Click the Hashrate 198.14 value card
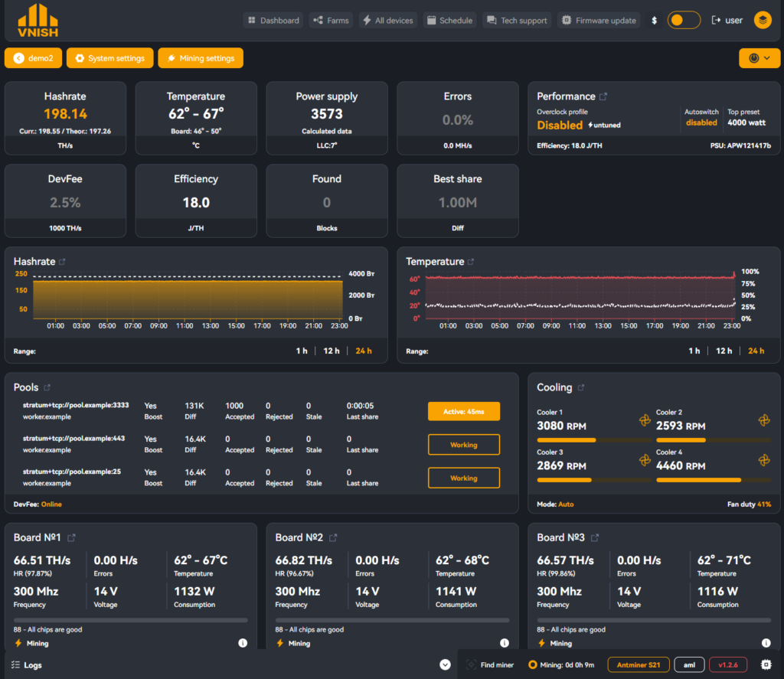The image size is (784, 679). 66,119
